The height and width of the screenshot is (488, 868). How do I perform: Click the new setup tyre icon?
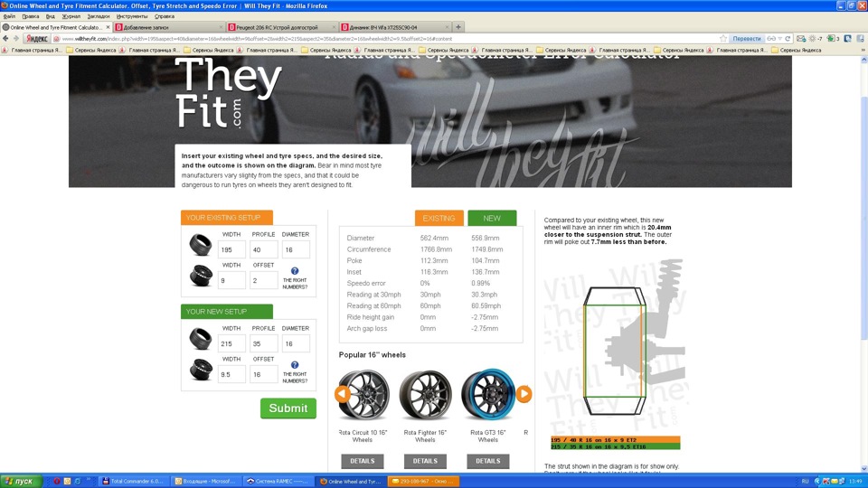click(x=201, y=338)
